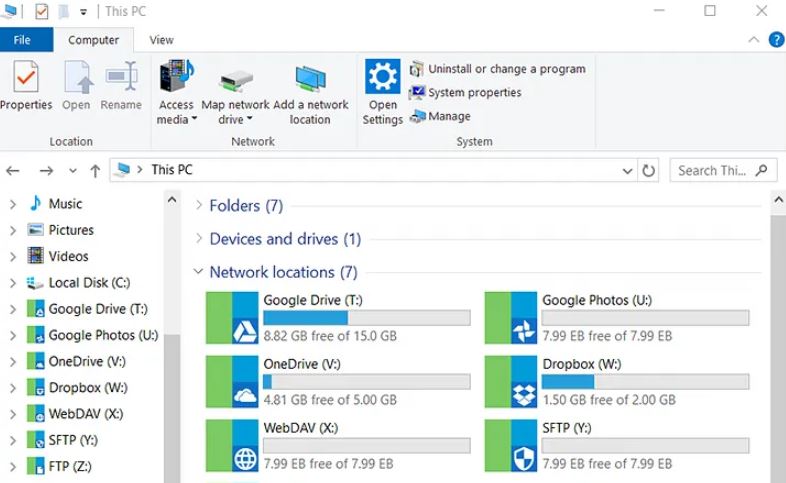Select Dropbox (W:) in navigation pane
Viewport: 786px width, 483px height.
[88, 388]
